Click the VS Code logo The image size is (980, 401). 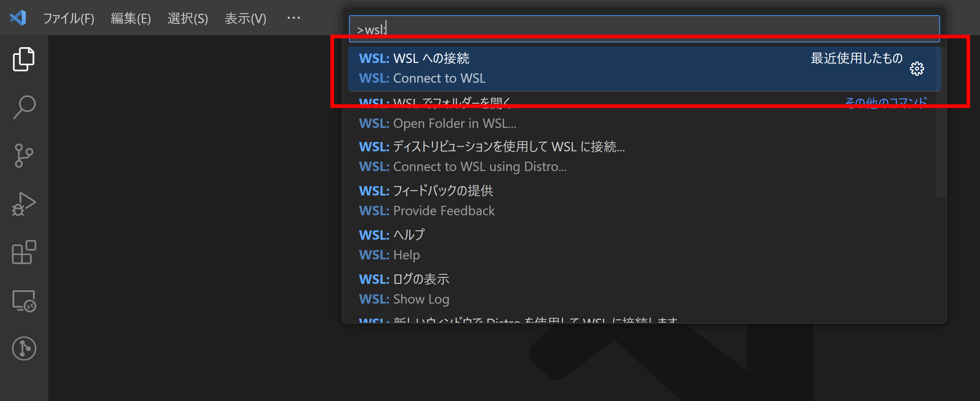pyautogui.click(x=18, y=17)
